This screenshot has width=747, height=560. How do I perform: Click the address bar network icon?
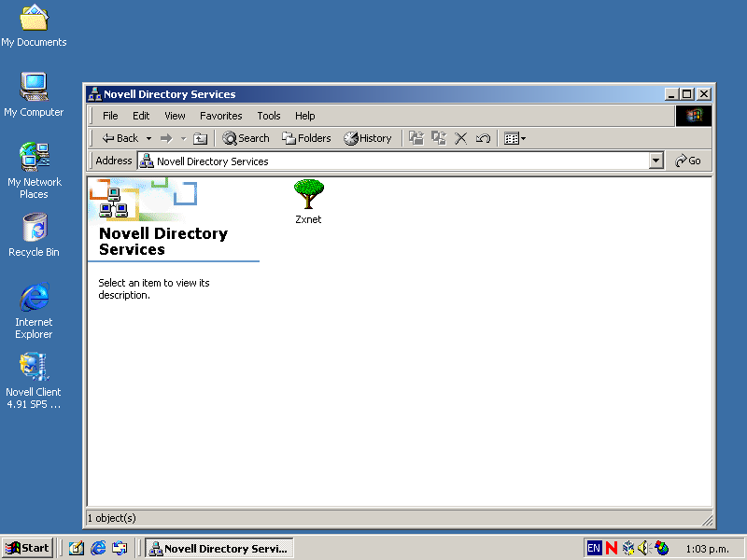(x=147, y=161)
